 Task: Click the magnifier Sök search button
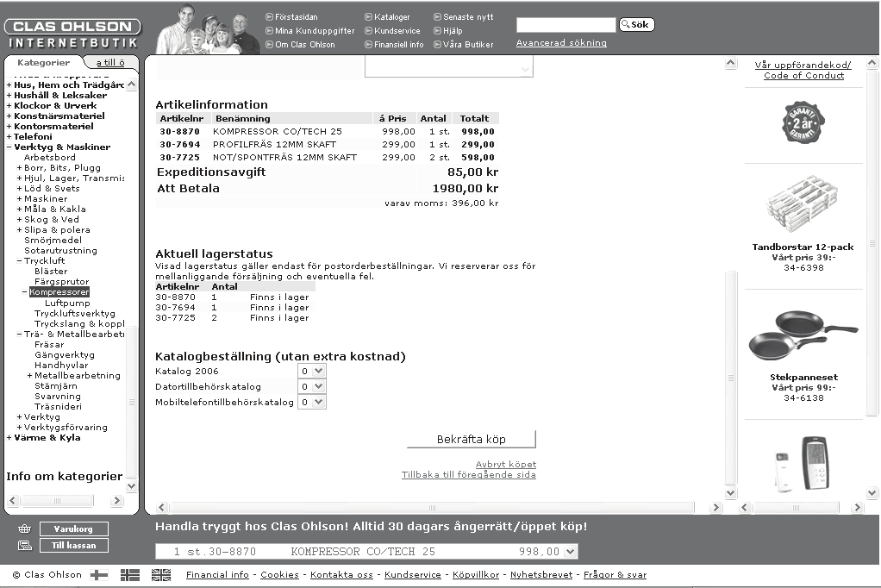636,25
